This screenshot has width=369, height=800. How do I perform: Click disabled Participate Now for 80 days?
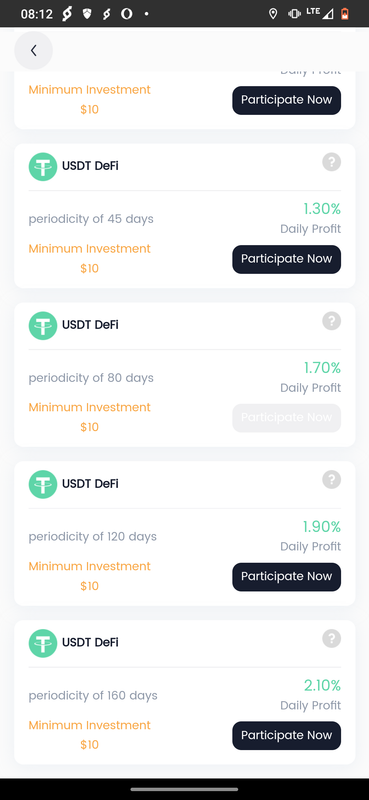coord(286,417)
